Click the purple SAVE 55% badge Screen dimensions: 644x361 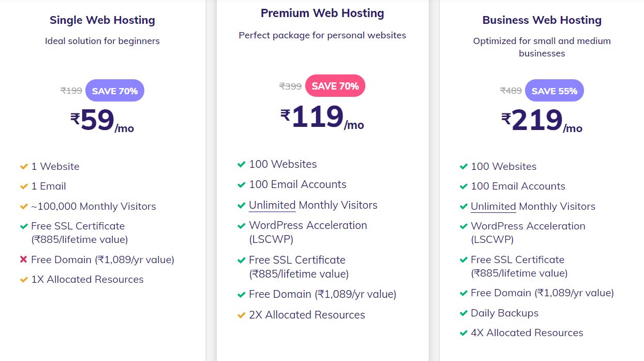point(554,91)
